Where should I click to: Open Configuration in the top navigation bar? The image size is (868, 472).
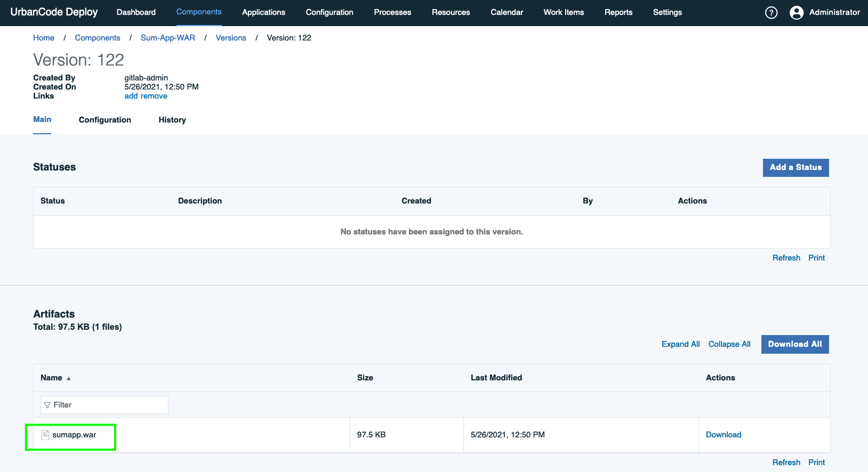tap(329, 12)
